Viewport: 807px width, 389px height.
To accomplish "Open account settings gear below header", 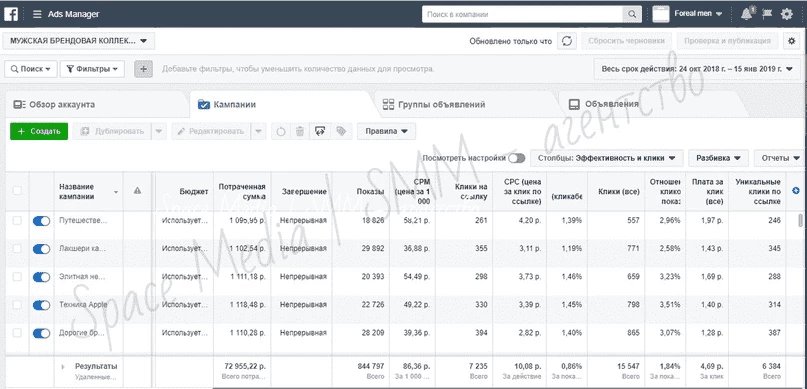I will (792, 41).
